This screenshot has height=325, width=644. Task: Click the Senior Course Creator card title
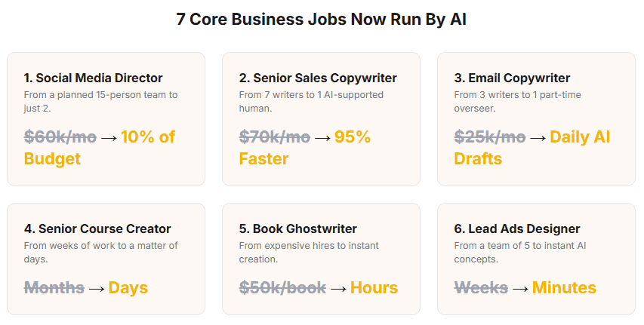coord(97,228)
